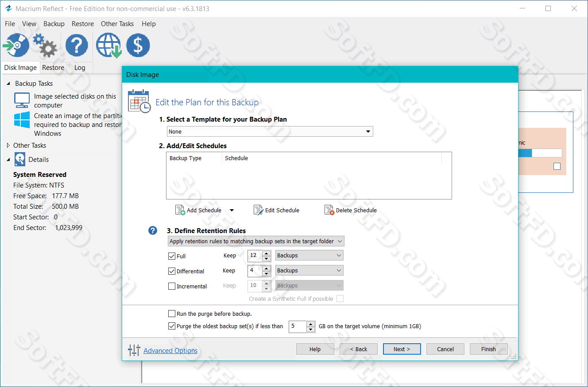This screenshot has width=588, height=387.
Task: Collapse the Backup Tasks section
Action: tap(8, 84)
